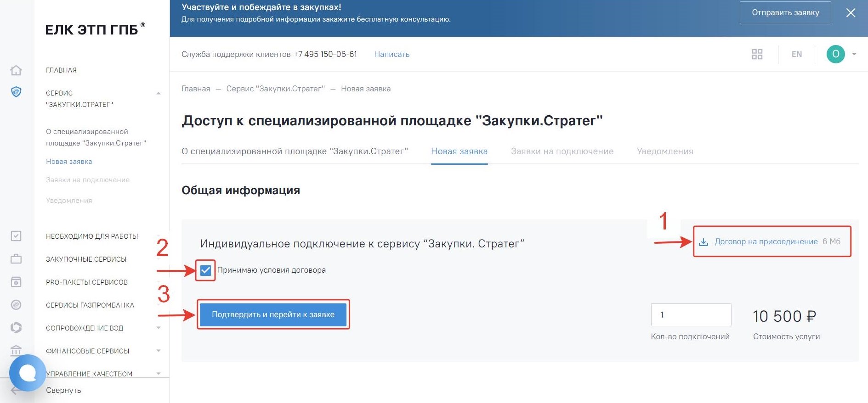Switch to Заявки на подключение tab
868x403 pixels.
562,151
